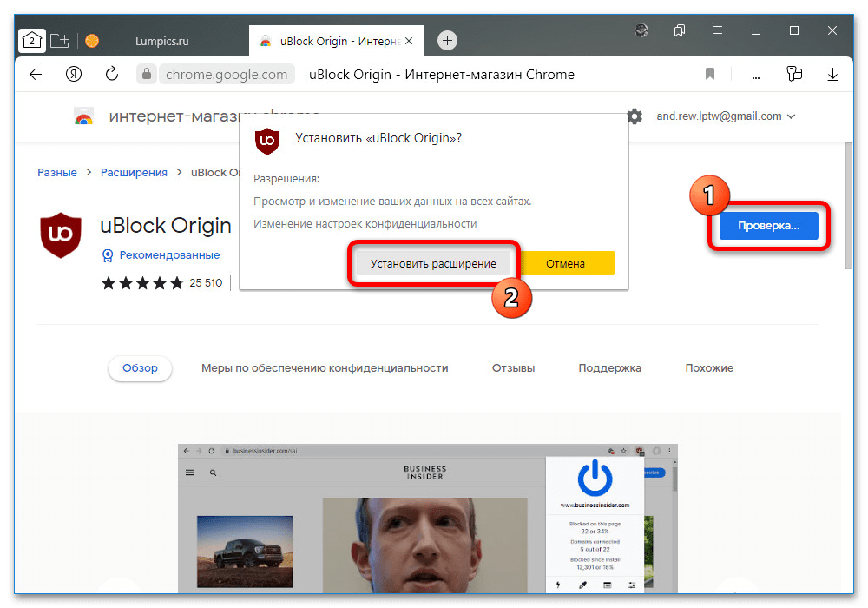
Task: Click the uBlock shield icon in the dialog
Action: point(267,141)
